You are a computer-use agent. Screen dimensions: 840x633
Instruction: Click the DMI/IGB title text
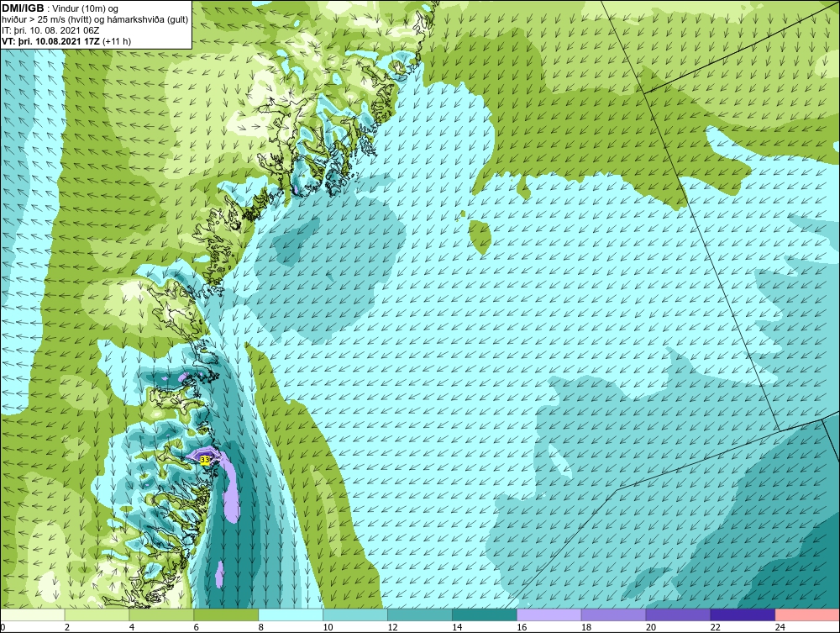click(x=23, y=8)
